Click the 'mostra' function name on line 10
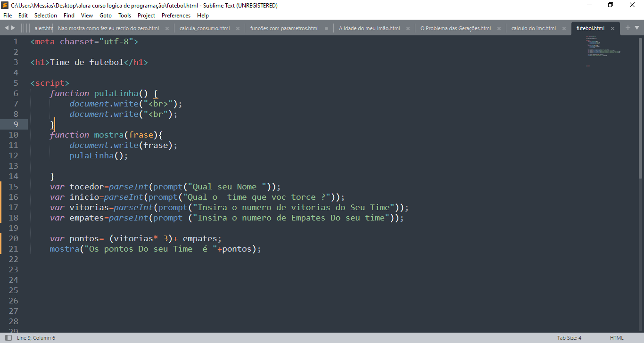644x343 pixels. point(109,135)
